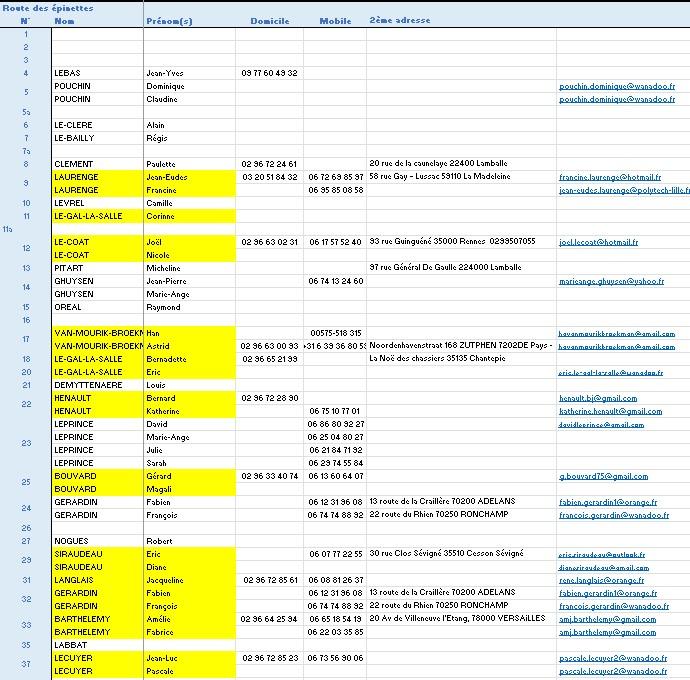Image resolution: width=690 pixels, height=680 pixels.
Task: Select the 'Nom' column header
Action: pos(64,21)
